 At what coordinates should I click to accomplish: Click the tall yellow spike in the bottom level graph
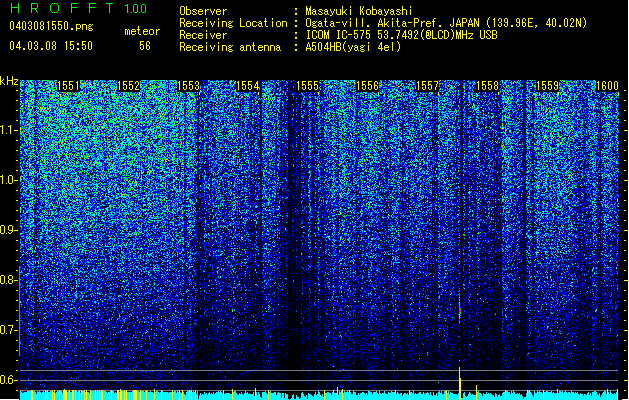460,383
